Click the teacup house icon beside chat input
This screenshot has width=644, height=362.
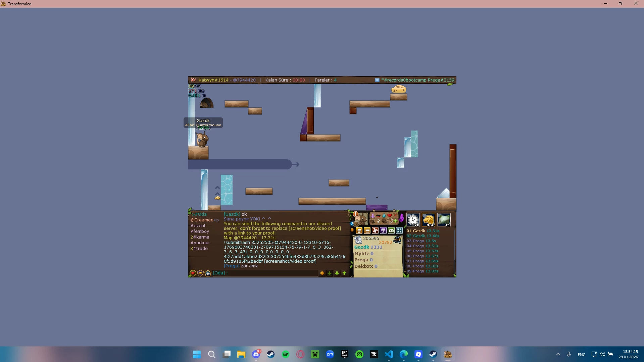point(208,273)
